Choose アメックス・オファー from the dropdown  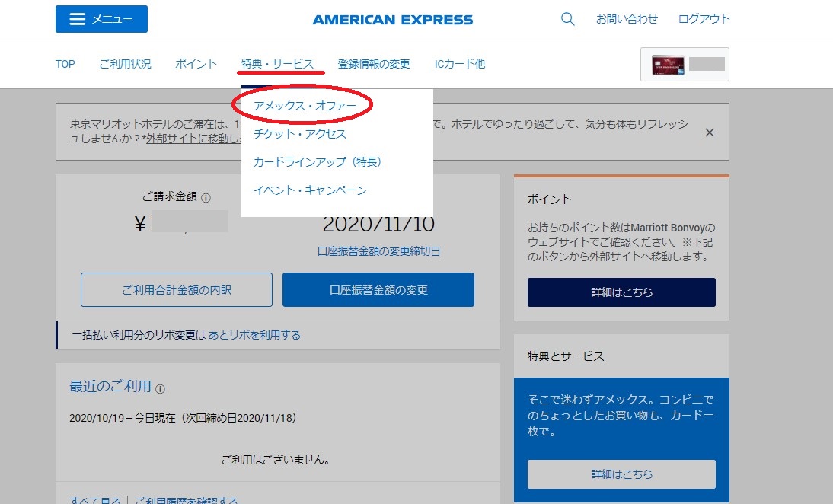click(x=305, y=106)
